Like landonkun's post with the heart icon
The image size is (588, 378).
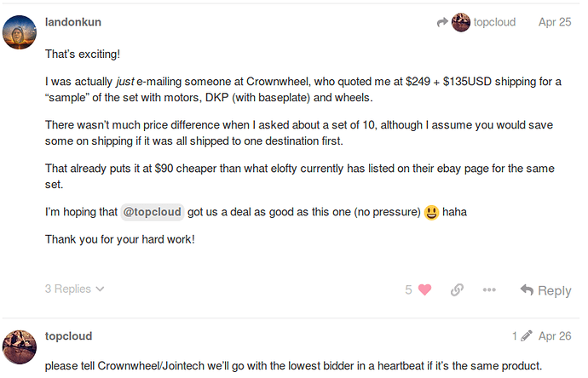424,289
